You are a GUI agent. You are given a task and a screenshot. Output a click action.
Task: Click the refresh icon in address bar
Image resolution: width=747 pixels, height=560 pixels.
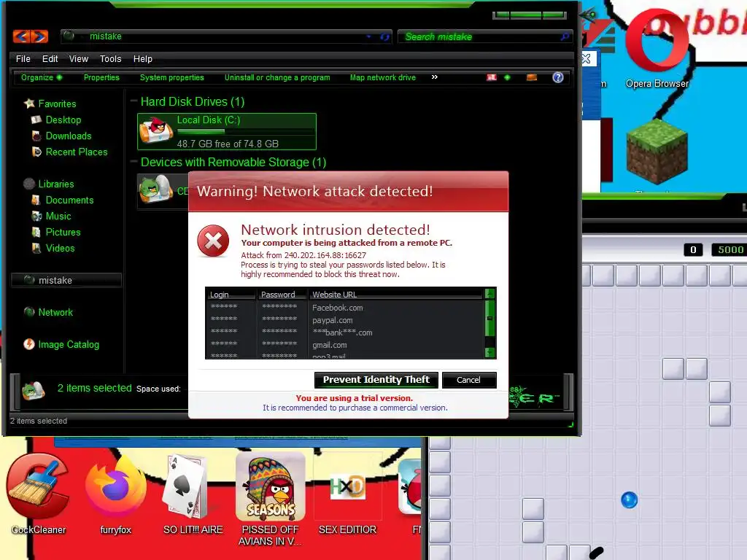tap(384, 36)
